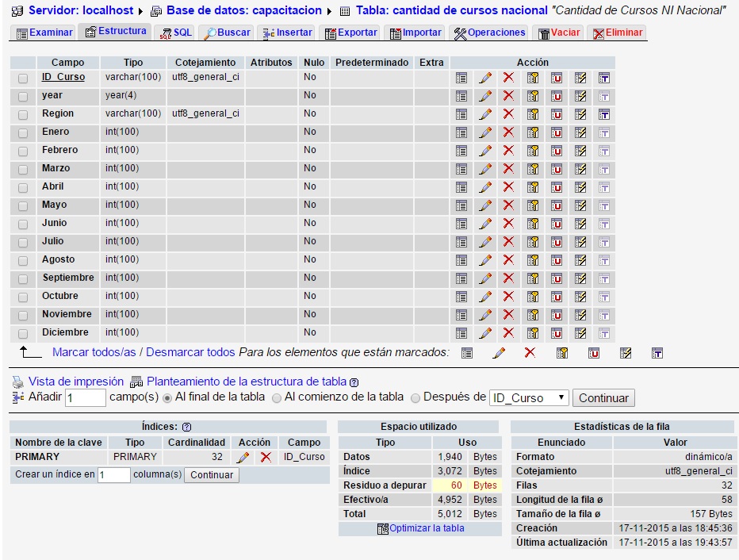
Task: Browse distinct values icon for Diciembre row
Action: [461, 333]
